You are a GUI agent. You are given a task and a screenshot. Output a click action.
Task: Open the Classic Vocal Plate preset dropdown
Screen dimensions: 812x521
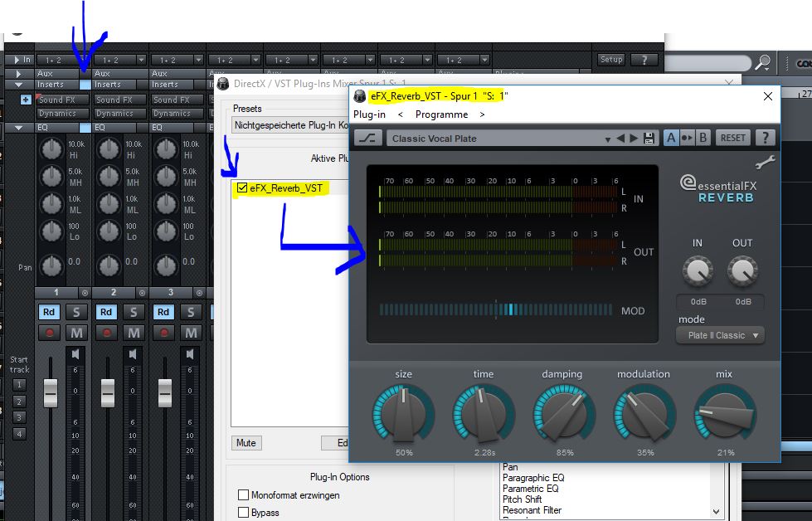[x=607, y=139]
